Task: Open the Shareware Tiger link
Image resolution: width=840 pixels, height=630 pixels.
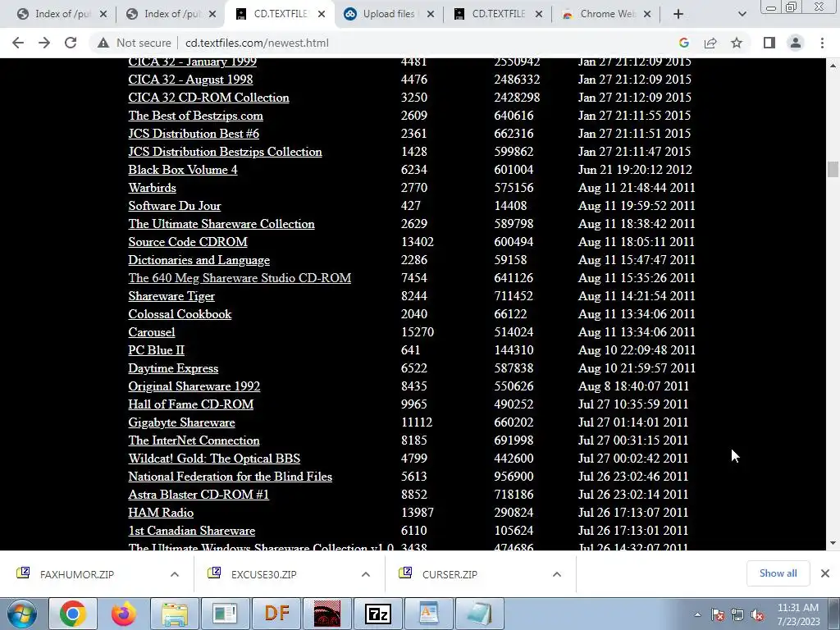Action: pos(171,296)
